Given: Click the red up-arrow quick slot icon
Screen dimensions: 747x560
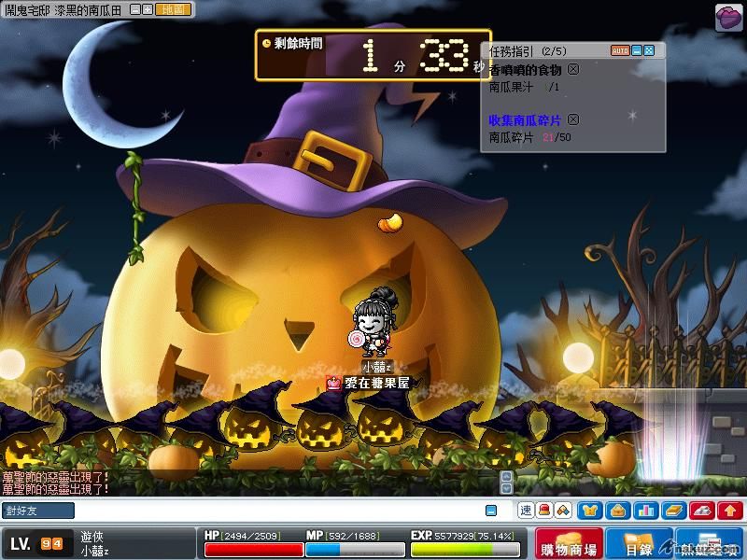Looking at the screenshot, I should (x=730, y=511).
